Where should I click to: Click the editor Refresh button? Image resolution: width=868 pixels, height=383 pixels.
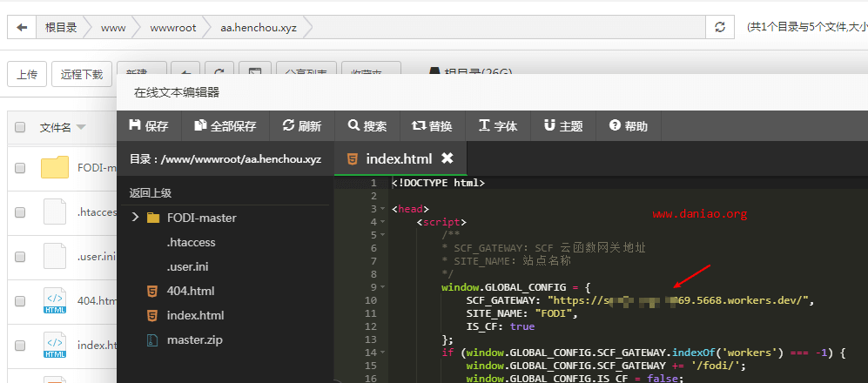pyautogui.click(x=302, y=125)
